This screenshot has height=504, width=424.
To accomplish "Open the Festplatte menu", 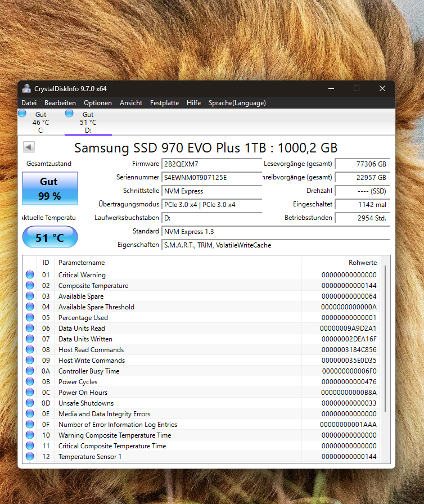I will [164, 103].
